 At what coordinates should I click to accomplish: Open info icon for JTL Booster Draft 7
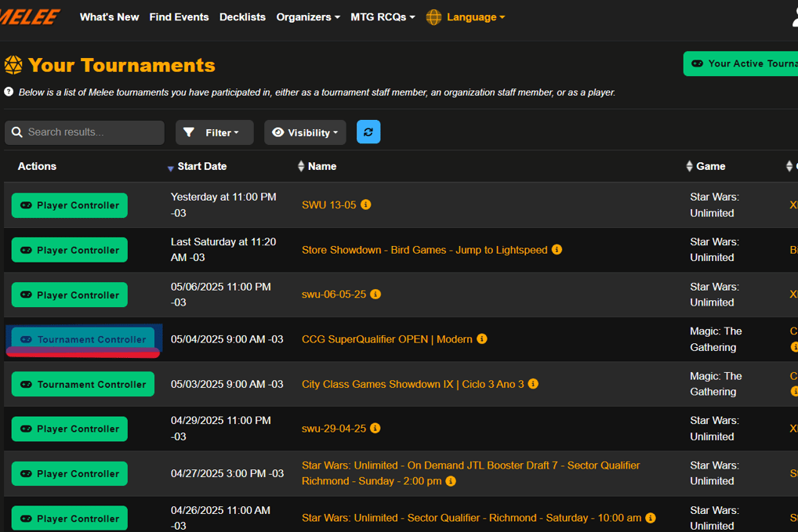click(x=451, y=481)
